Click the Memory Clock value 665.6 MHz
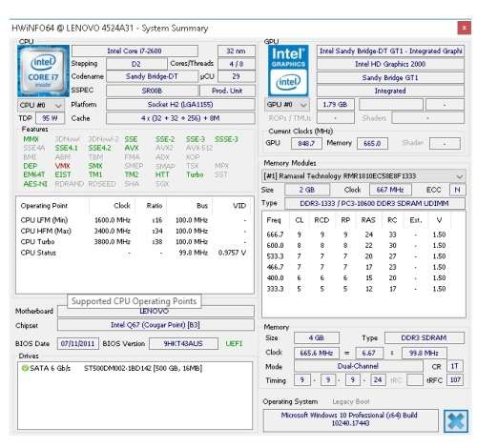The width and height of the screenshot is (477, 448). [317, 353]
